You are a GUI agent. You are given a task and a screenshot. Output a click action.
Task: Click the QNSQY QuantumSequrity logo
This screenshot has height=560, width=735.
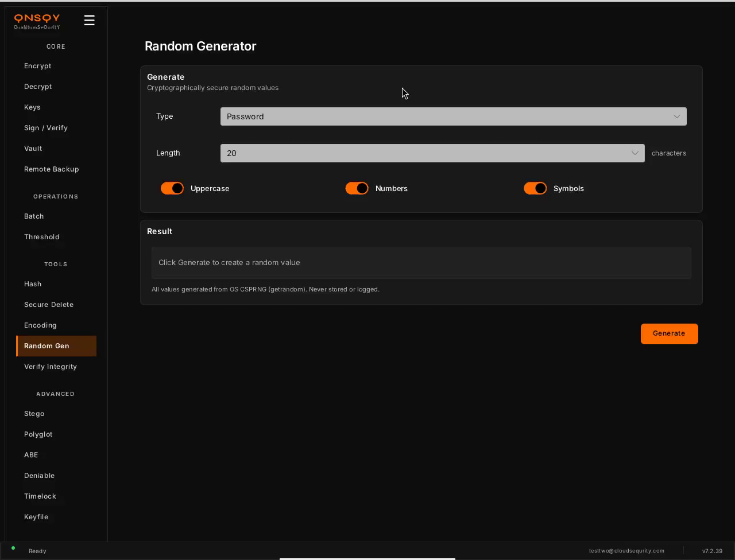pyautogui.click(x=37, y=22)
